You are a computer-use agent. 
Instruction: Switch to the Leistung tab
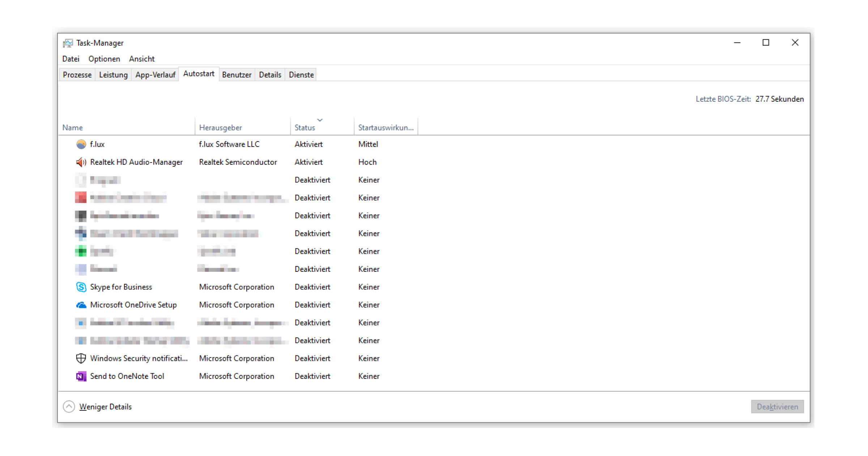click(x=113, y=75)
